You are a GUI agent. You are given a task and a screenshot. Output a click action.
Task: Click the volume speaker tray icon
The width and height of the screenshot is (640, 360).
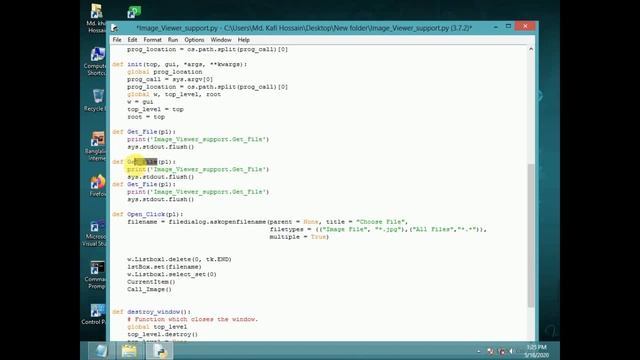511,351
